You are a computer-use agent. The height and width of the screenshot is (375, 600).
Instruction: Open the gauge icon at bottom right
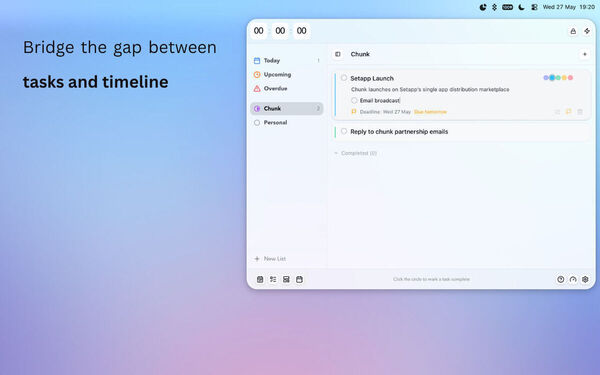573,279
